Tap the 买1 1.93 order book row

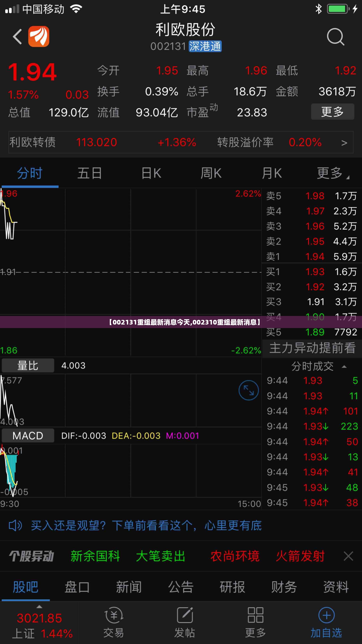312,272
